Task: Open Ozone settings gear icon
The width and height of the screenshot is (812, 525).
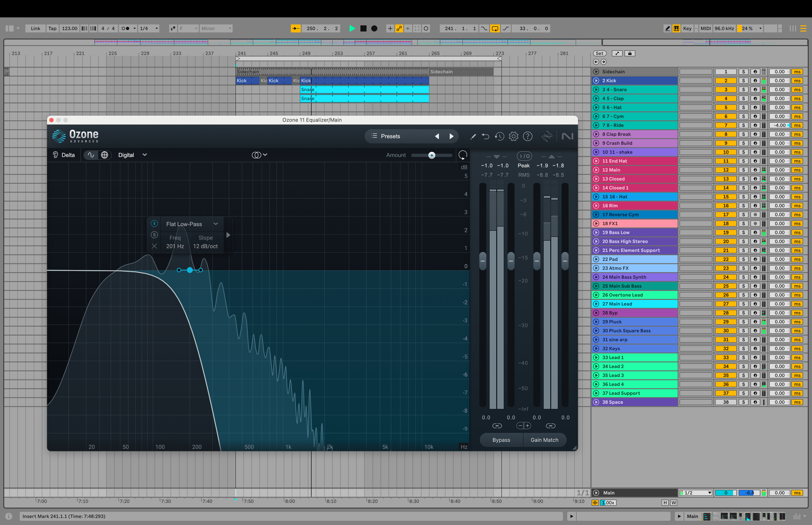Action: click(513, 136)
